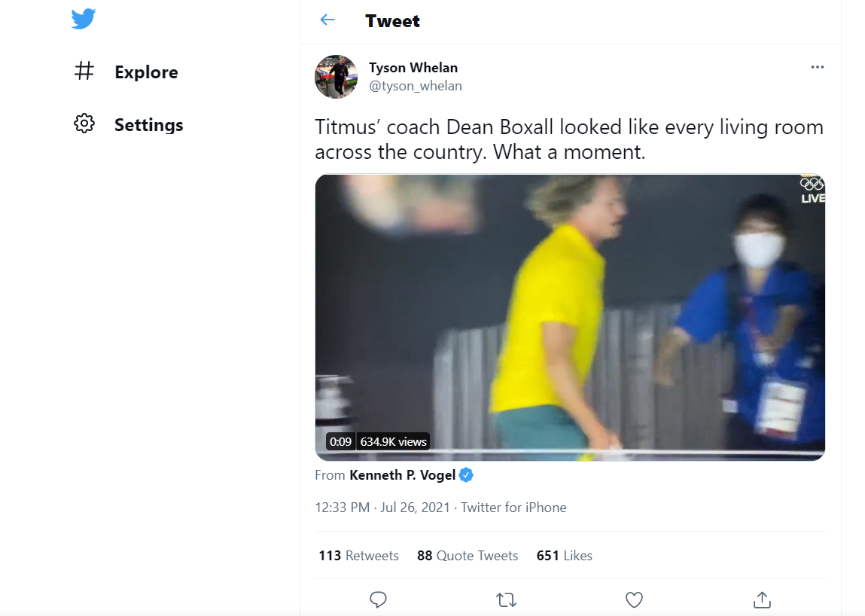Open the share options for the tweet
Screen dimensions: 865x616
click(x=761, y=599)
